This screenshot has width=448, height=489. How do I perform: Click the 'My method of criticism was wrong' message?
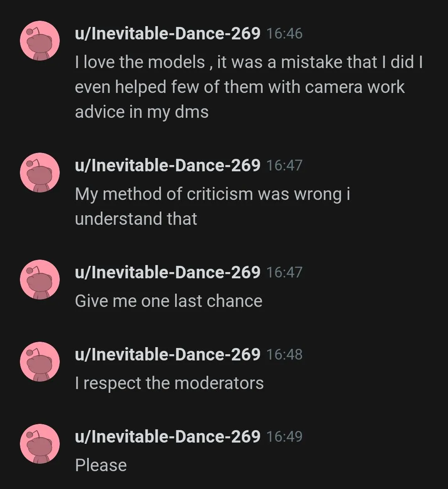coord(212,207)
